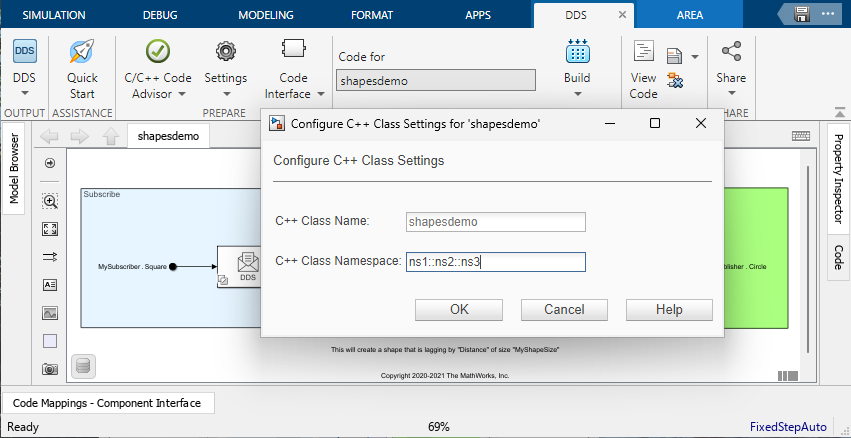Screen dimensions: 851x438
Task: Add annotation text icon in palette
Action: tap(50, 285)
